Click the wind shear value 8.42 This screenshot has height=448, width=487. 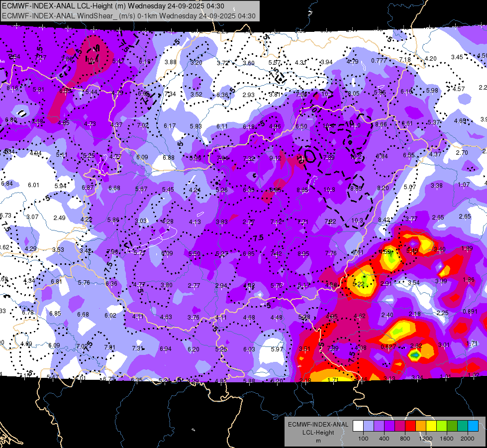[x=384, y=220]
